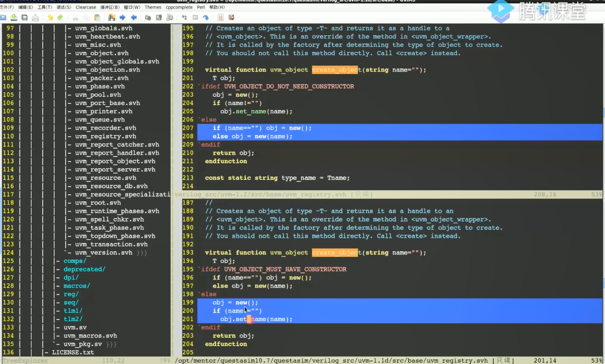This screenshot has width=605, height=364.
Task: Open the 编辑(E) menu
Action: tap(25, 7)
